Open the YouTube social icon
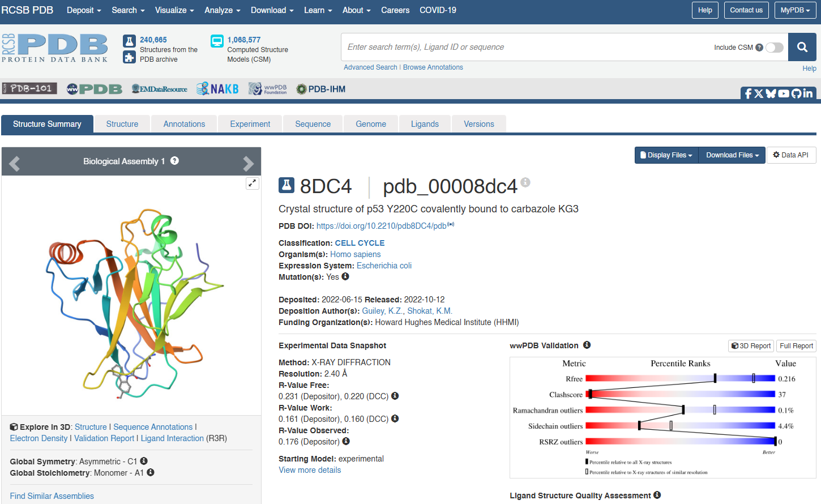 784,93
